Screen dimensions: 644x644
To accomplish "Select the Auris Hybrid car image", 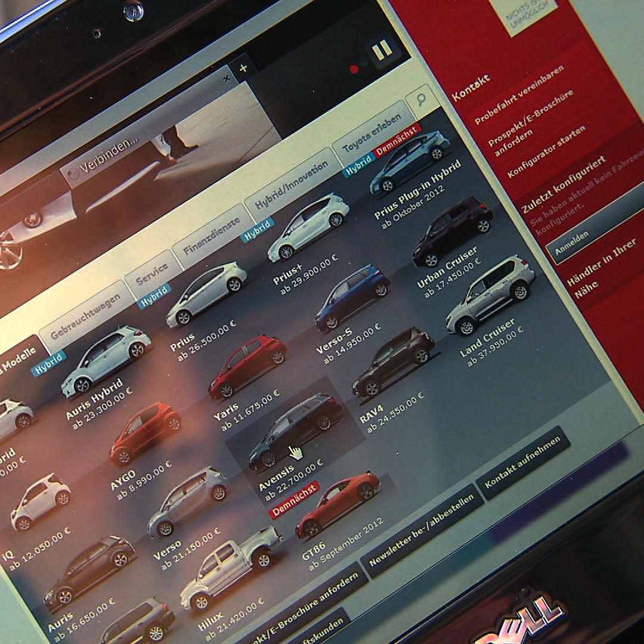I will [106, 361].
